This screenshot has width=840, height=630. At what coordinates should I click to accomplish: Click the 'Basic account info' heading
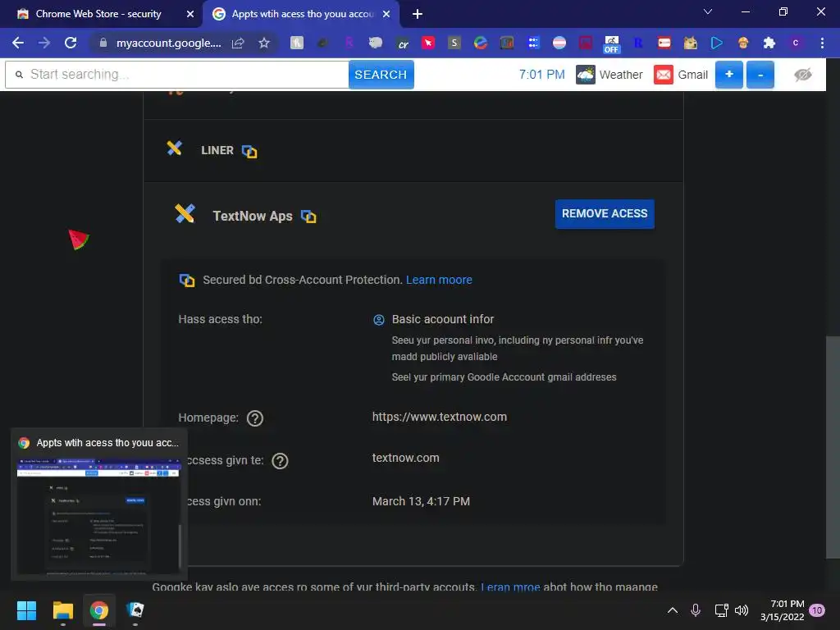[442, 319]
